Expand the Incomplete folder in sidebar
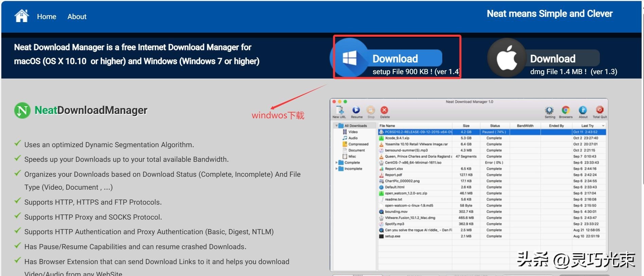The height and width of the screenshot is (276, 644). click(x=336, y=169)
